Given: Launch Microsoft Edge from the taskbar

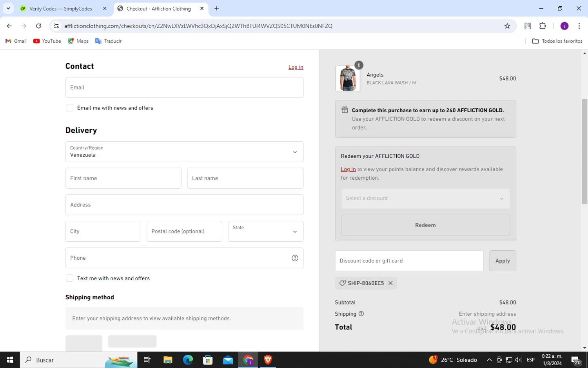Looking at the screenshot, I should point(188,360).
